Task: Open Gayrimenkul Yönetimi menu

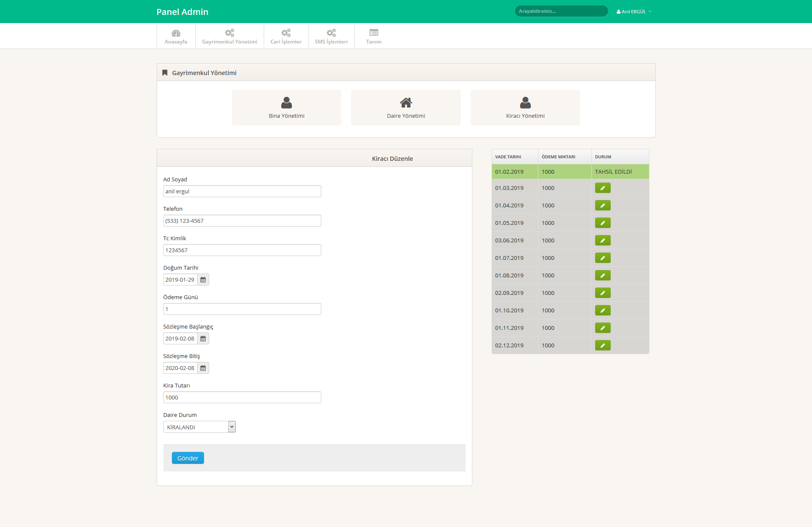Action: 230,36
